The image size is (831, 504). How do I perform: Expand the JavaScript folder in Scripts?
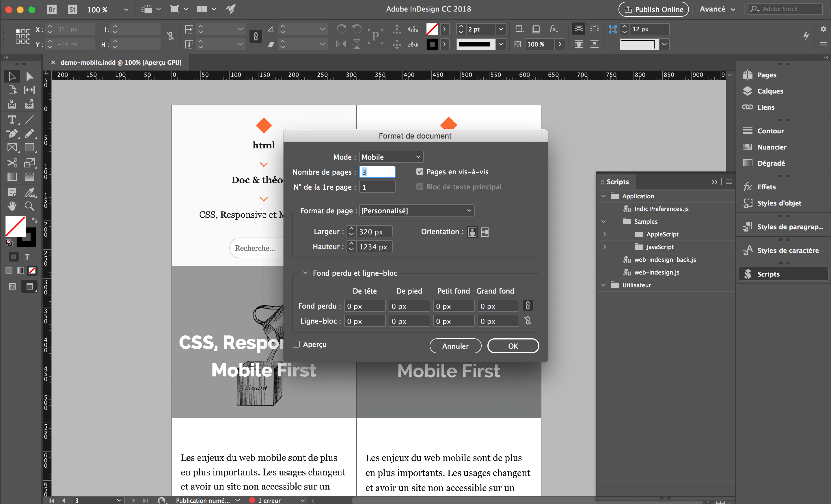604,247
